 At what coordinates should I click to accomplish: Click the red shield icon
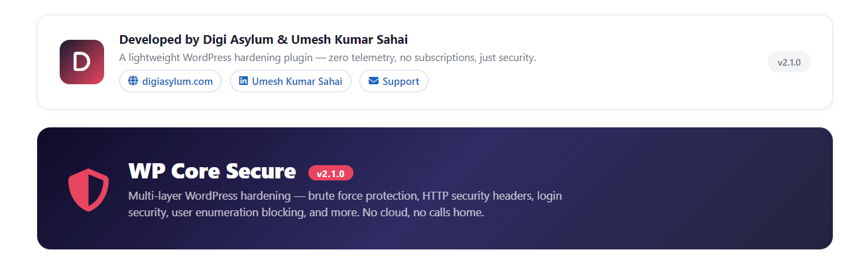click(x=88, y=190)
